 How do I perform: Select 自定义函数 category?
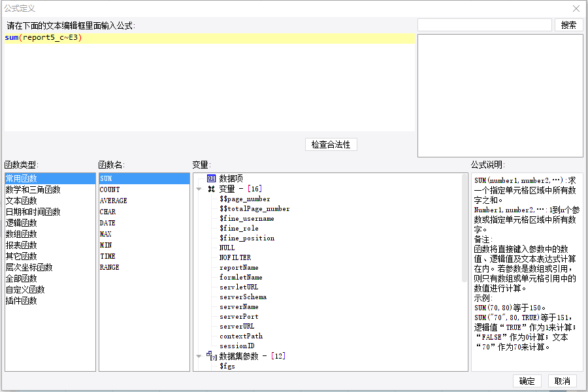(50, 289)
